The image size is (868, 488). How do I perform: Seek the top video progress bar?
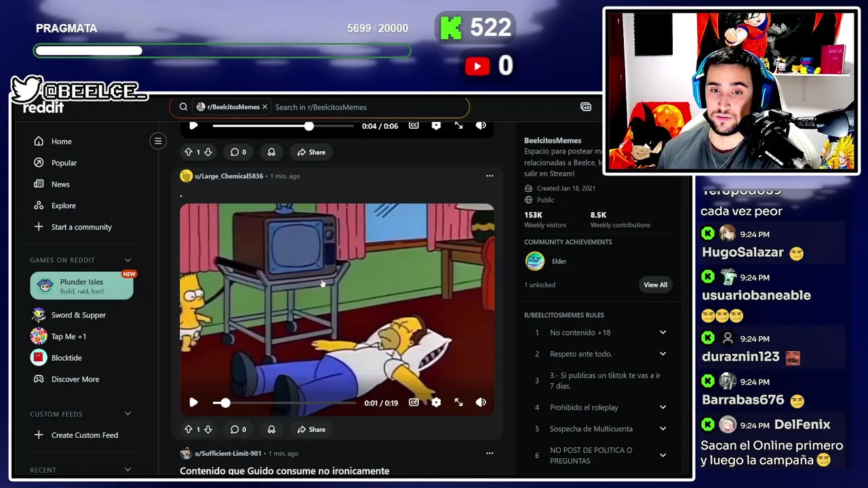283,126
